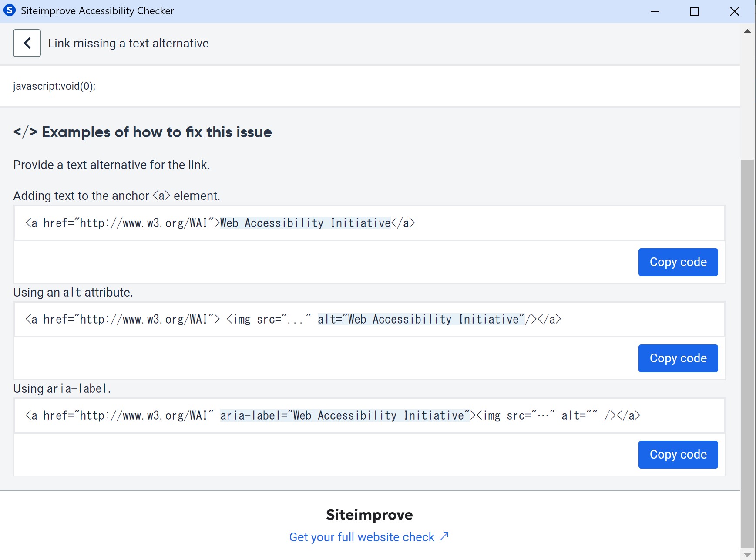Click the Siteimprove logo in title bar

click(9, 10)
